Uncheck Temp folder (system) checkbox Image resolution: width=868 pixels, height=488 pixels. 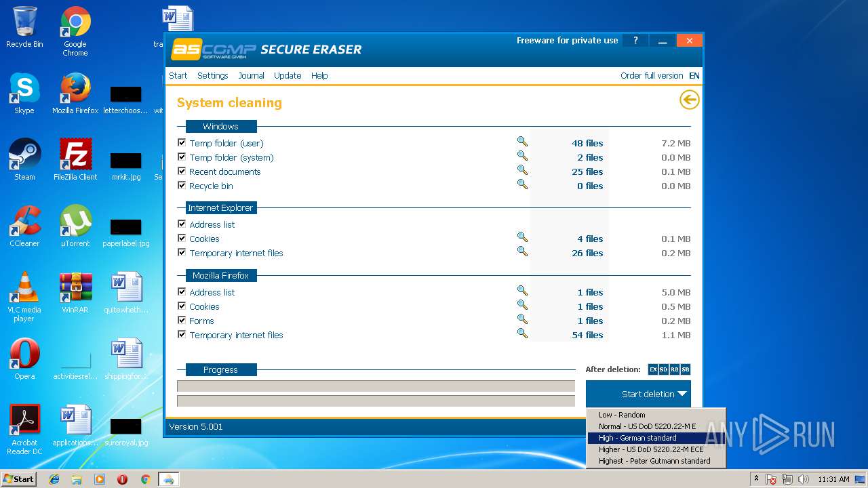click(182, 157)
